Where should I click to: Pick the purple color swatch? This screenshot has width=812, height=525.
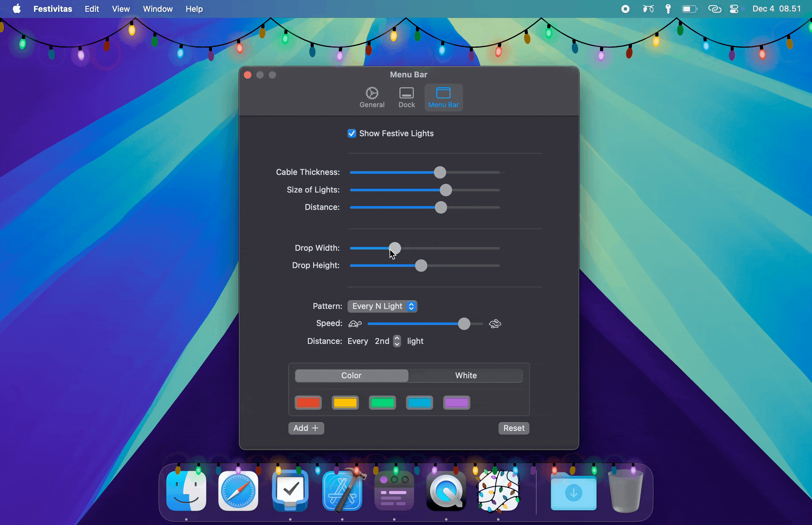457,403
